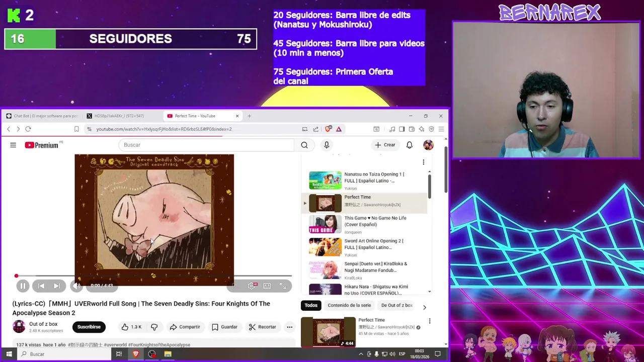Image resolution: width=644 pixels, height=362 pixels.
Task: Skip to the next video in the player
Action: 57,286
